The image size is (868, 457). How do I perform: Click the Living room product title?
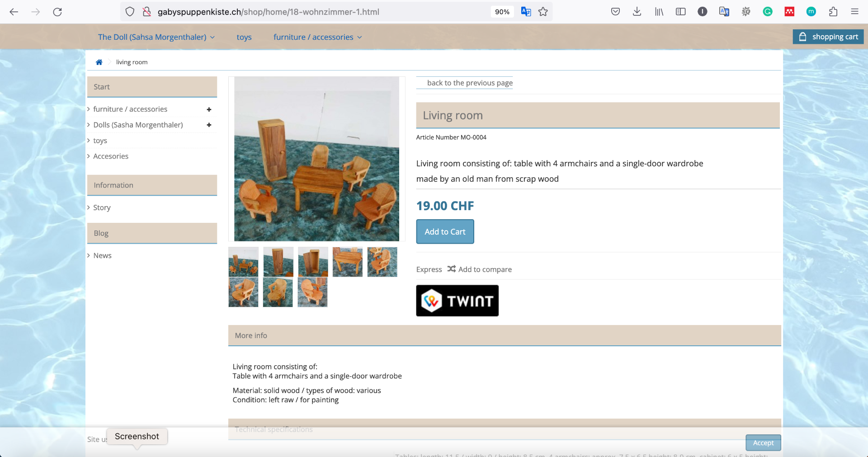point(453,115)
